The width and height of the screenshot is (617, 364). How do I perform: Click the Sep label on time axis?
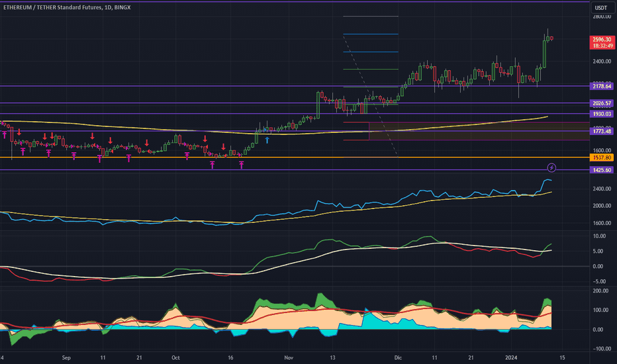point(66,357)
